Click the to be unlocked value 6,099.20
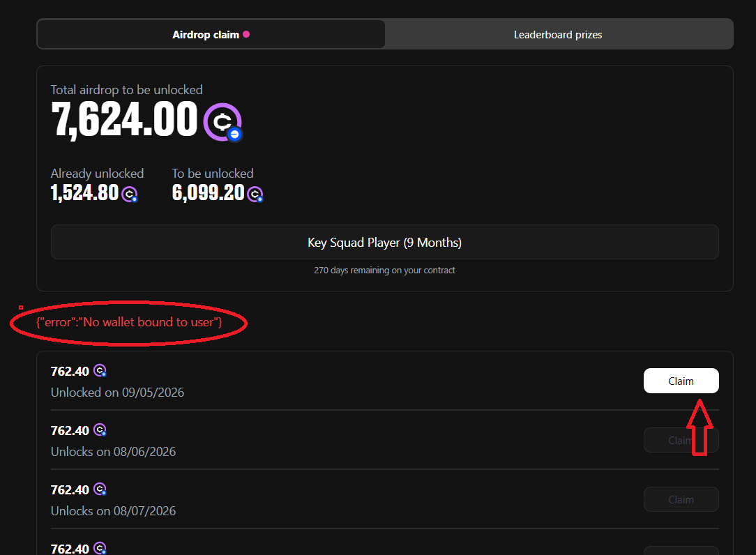The image size is (756, 555). (x=209, y=193)
